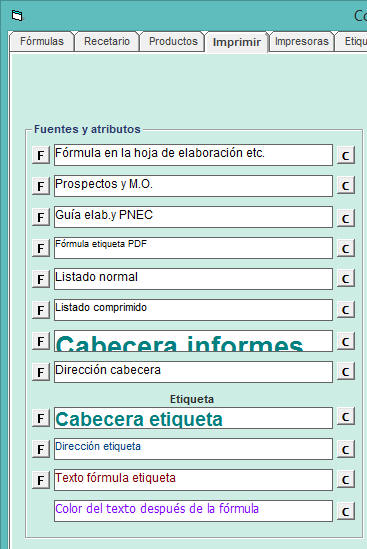
Task: Open font dialog for Fórmula hoja de elaboración
Action: click(41, 155)
